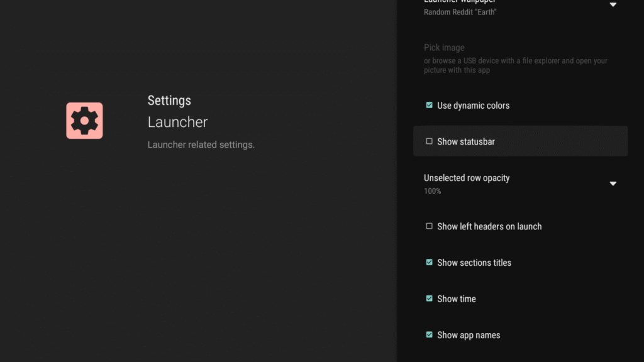Choose the Pick image option
This screenshot has width=644, height=362.
tap(443, 47)
